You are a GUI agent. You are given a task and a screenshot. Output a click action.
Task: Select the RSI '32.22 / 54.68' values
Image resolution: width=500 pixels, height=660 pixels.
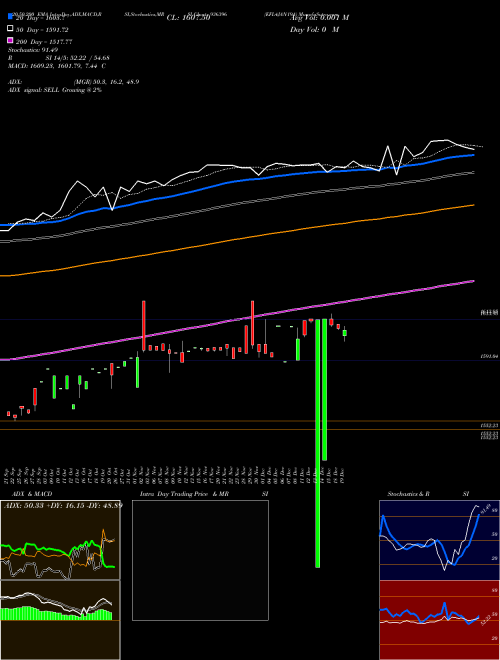(x=88, y=58)
